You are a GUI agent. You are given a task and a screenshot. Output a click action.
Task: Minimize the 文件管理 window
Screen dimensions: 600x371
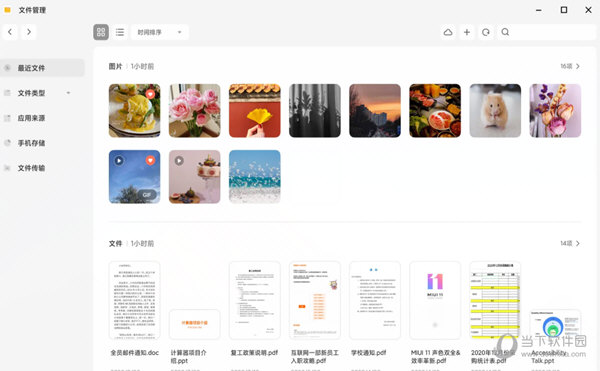click(x=539, y=10)
